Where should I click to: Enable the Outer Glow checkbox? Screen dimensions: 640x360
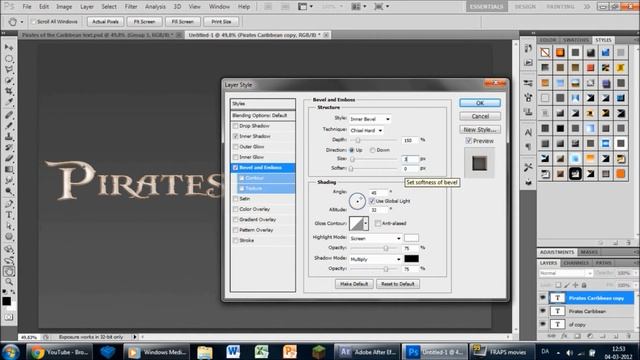click(236, 147)
